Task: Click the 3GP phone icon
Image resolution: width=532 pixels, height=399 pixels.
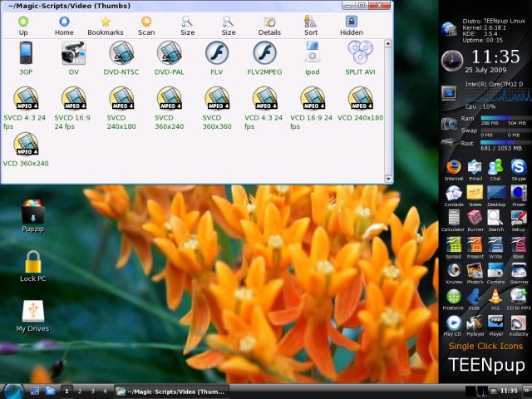Action: click(26, 57)
